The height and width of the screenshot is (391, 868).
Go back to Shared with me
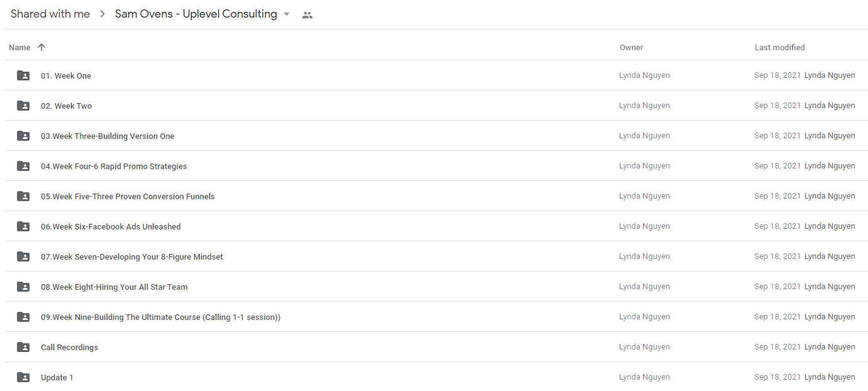coord(50,14)
